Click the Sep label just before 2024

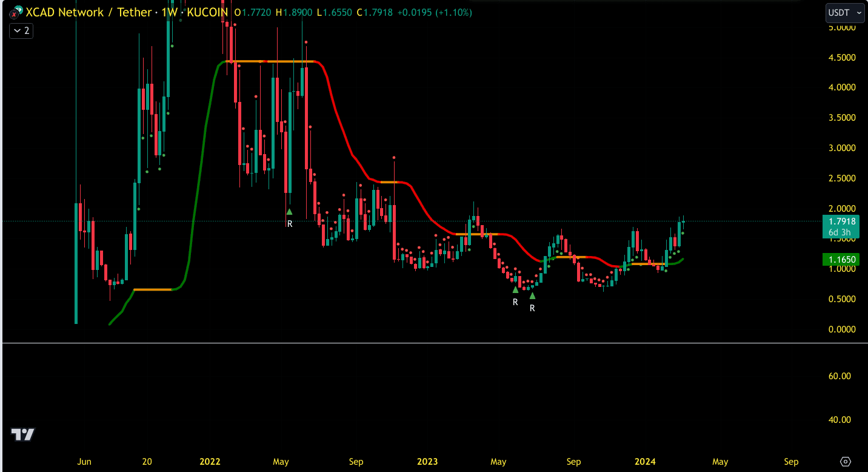(573, 462)
